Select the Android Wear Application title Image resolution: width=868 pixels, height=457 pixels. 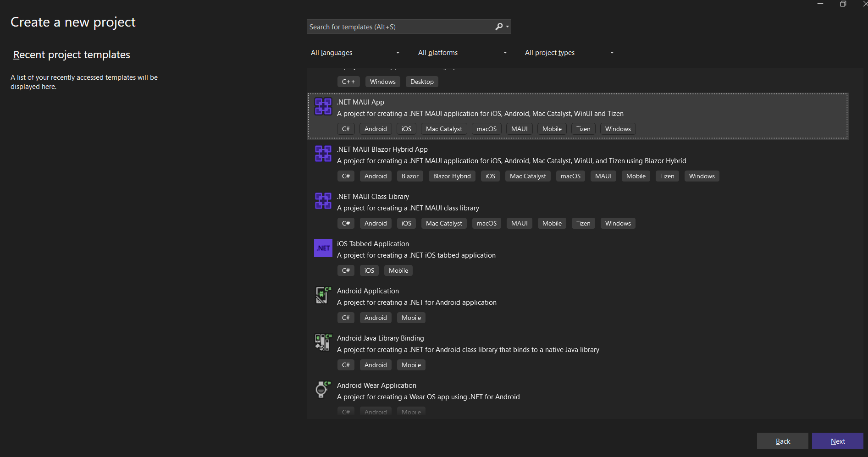(376, 385)
